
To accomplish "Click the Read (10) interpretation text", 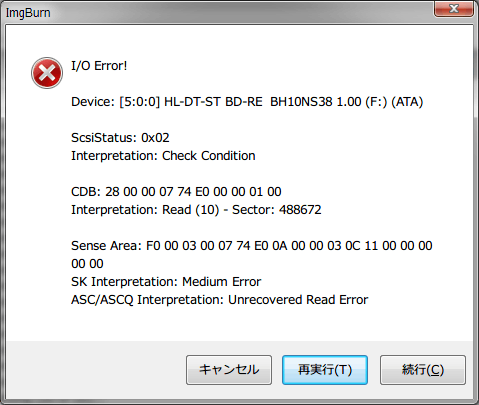I will (190, 210).
